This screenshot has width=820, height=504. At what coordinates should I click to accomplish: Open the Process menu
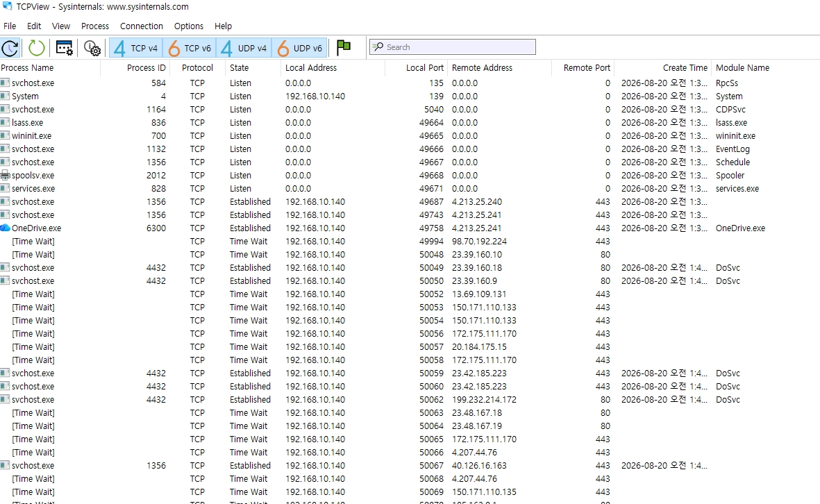coord(95,26)
